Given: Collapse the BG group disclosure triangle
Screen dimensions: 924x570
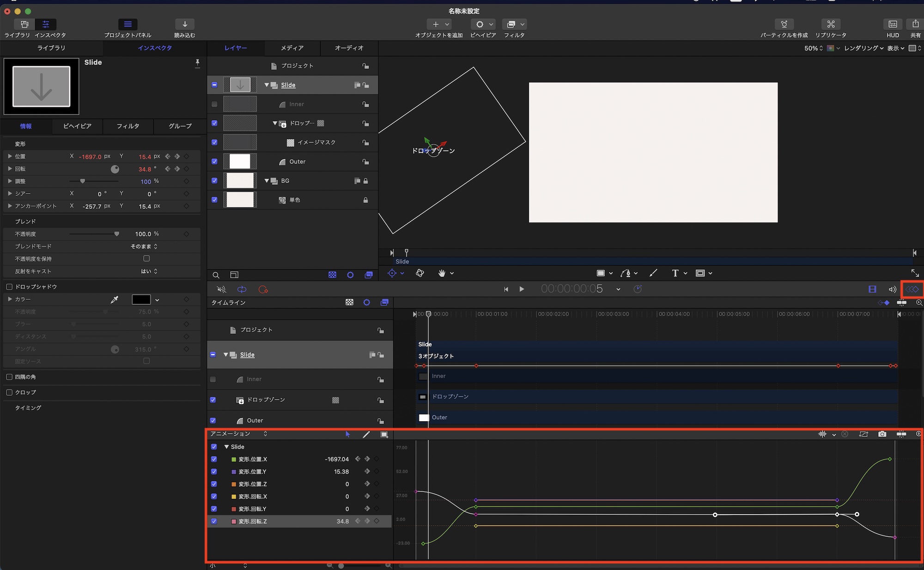Looking at the screenshot, I should pyautogui.click(x=267, y=181).
